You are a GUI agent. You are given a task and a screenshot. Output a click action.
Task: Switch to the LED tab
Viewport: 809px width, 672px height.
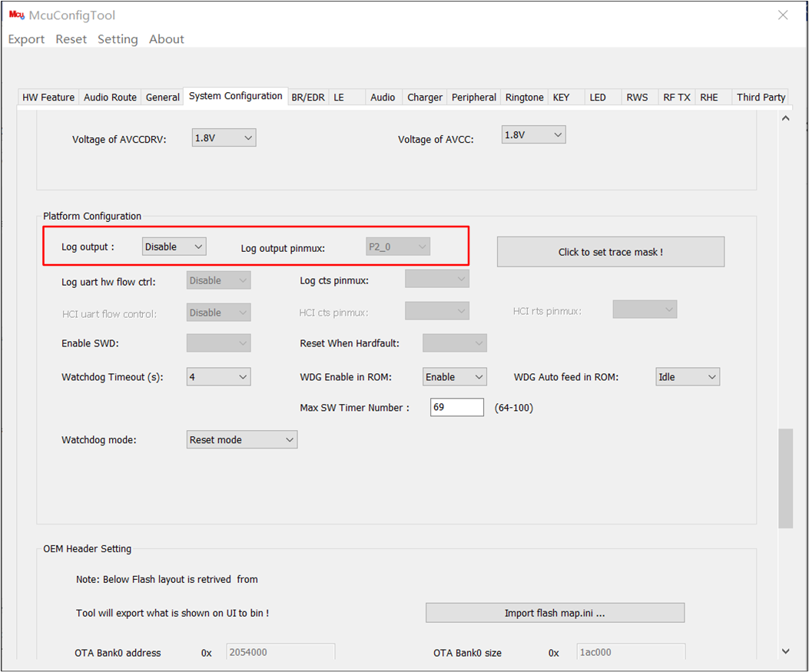[x=598, y=97]
